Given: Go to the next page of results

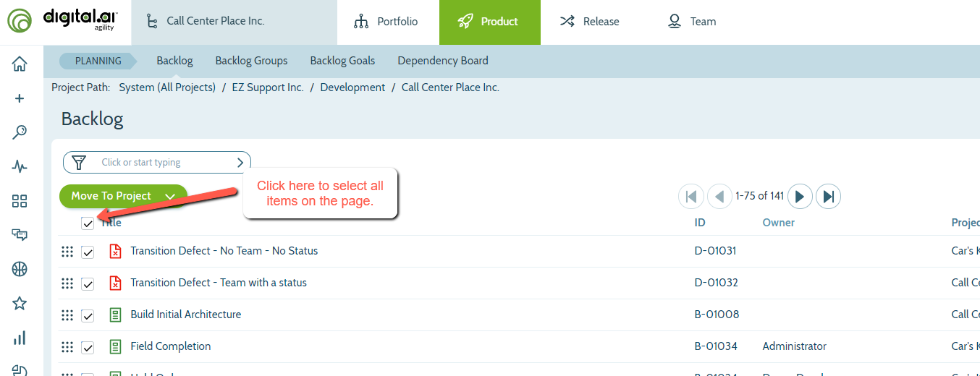Looking at the screenshot, I should click(800, 196).
